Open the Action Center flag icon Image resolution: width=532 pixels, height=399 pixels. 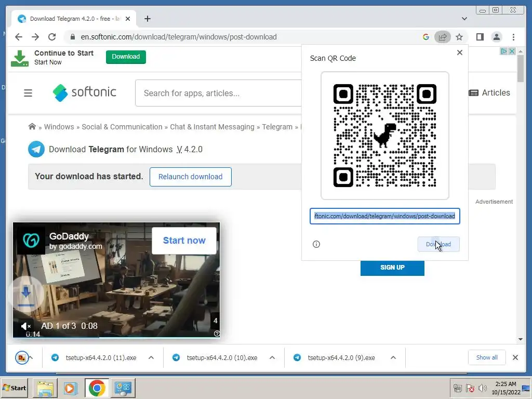coord(470,388)
